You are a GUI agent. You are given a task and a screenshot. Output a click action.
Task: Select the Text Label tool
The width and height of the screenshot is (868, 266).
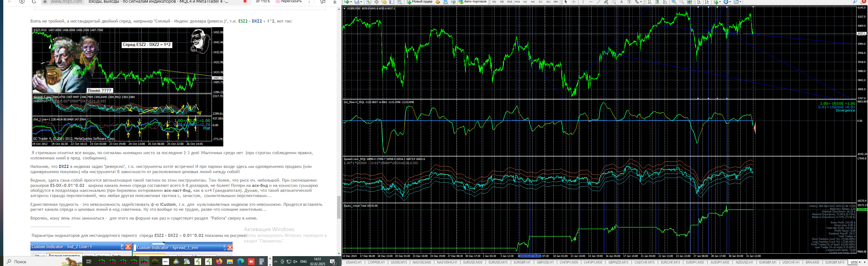click(629, 2)
